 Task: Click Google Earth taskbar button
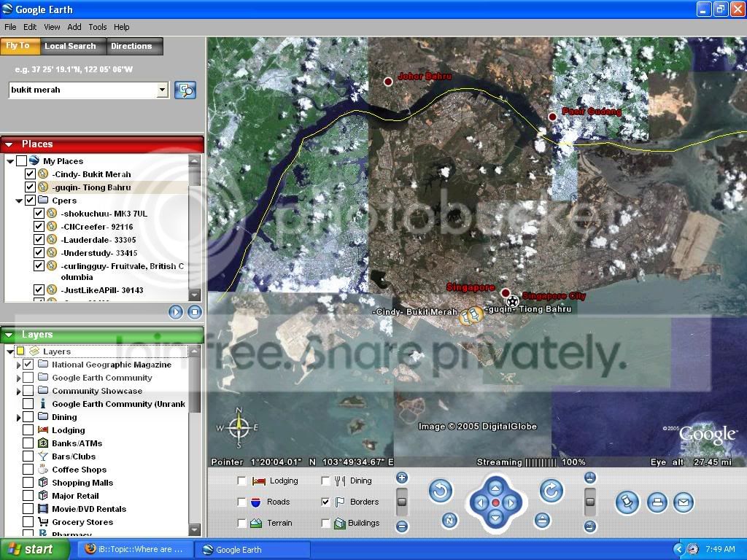pos(252,550)
